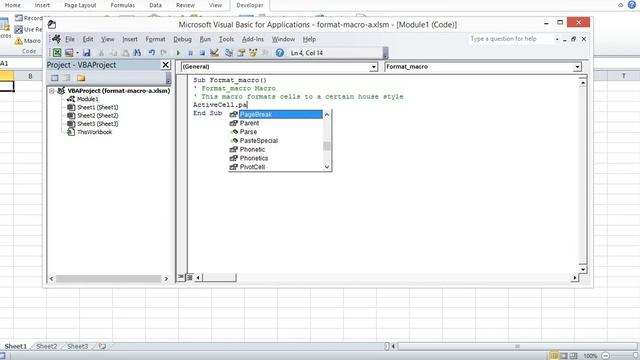
Task: Click the Break pause icon
Action: point(190,53)
